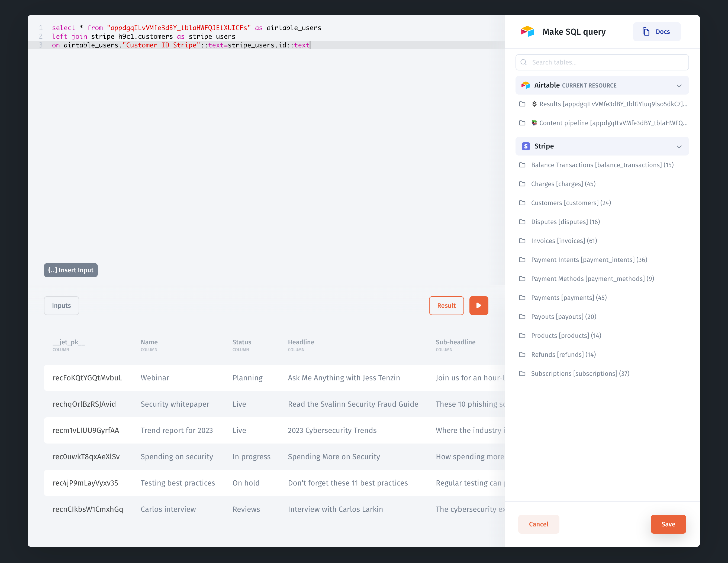Image resolution: width=728 pixels, height=563 pixels.
Task: Collapse the Stripe section chevron
Action: click(x=679, y=147)
